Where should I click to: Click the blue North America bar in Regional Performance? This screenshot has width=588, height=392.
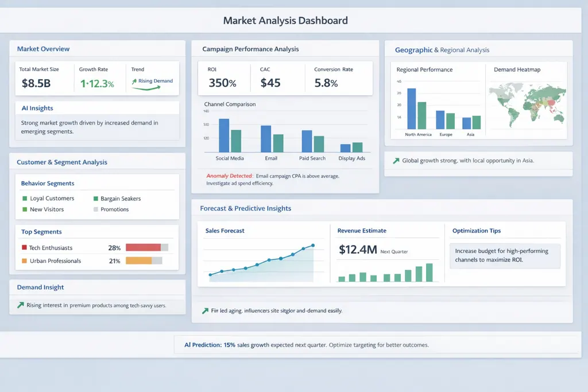(x=411, y=108)
